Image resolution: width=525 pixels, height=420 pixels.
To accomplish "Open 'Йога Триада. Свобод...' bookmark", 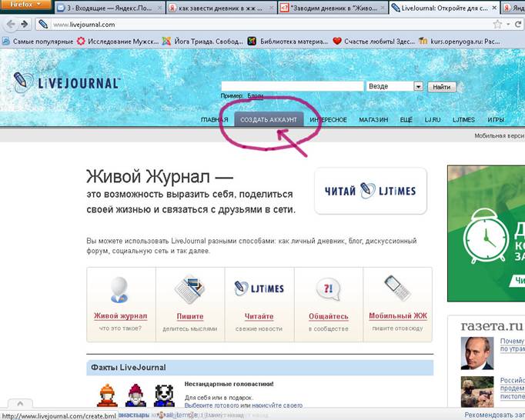I will [x=202, y=42].
